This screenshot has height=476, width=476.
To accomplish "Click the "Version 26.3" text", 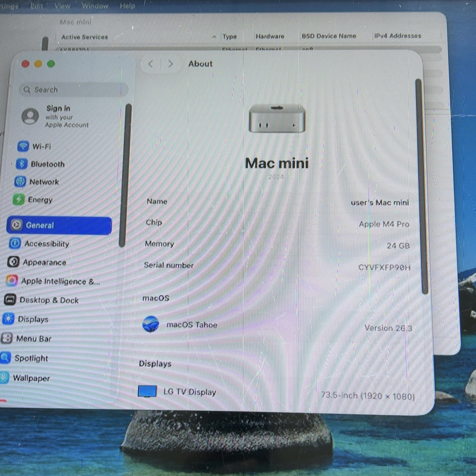I will click(388, 328).
